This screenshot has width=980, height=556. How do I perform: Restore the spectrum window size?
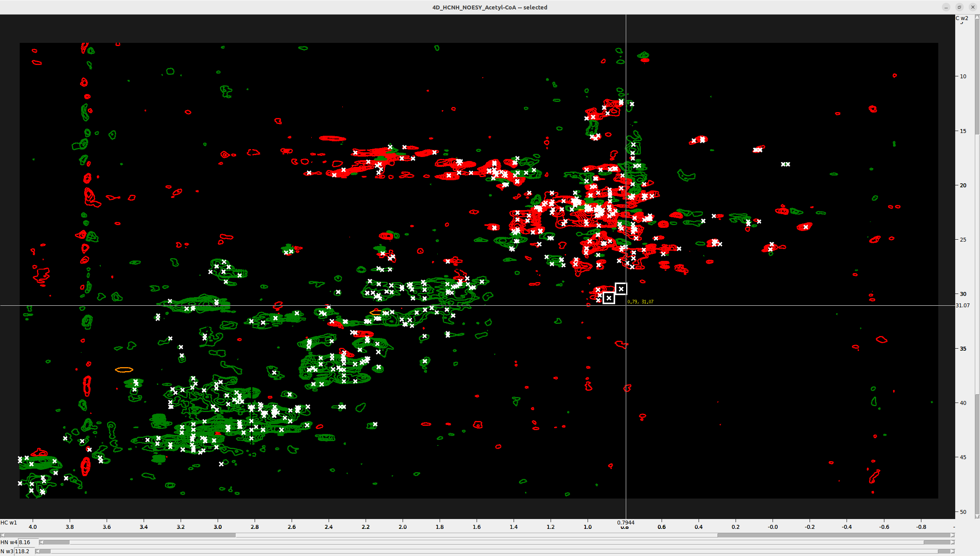pos(959,7)
